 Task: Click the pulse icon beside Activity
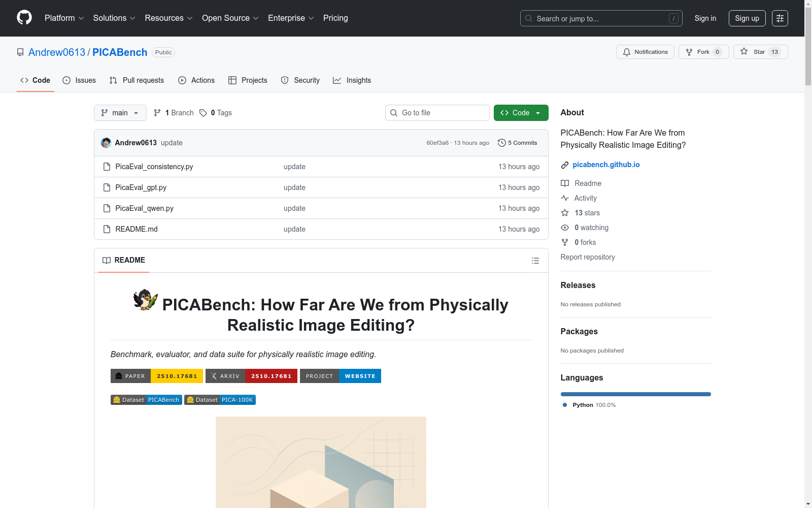point(565,198)
